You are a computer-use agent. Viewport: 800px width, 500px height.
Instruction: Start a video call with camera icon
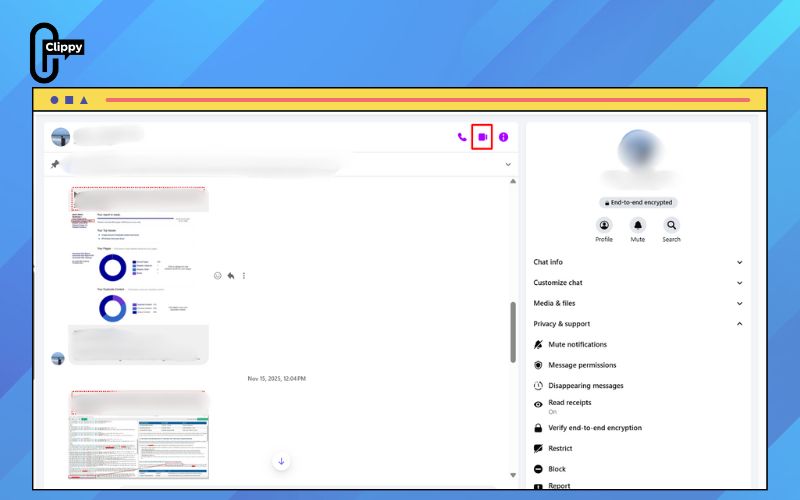(482, 137)
